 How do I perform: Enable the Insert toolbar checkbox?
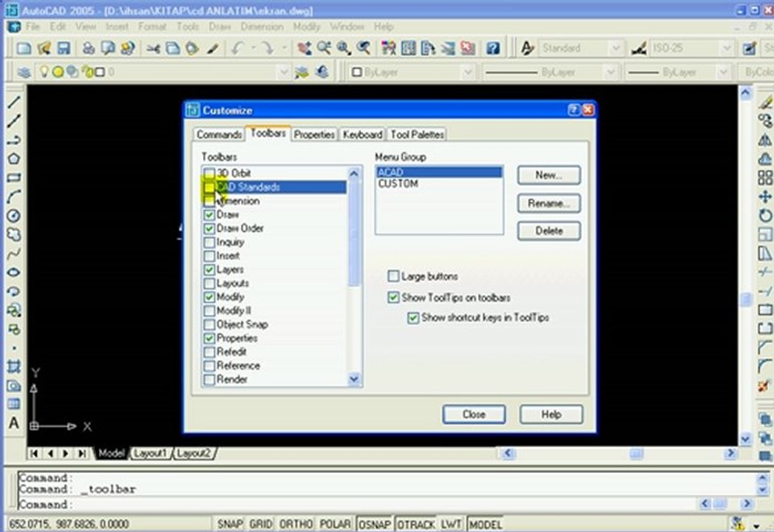pos(209,256)
